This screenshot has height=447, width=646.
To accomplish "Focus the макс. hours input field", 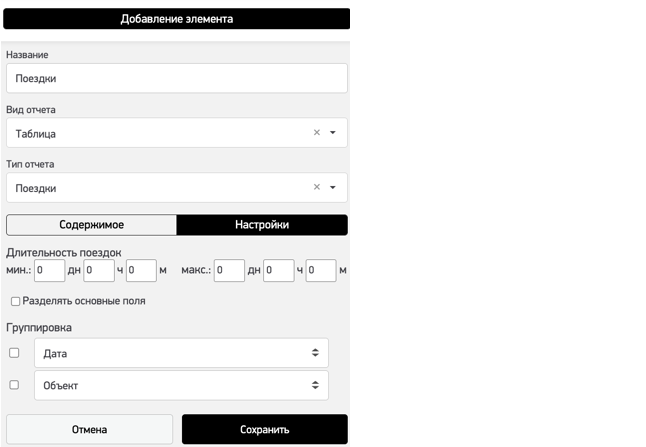I will click(279, 270).
